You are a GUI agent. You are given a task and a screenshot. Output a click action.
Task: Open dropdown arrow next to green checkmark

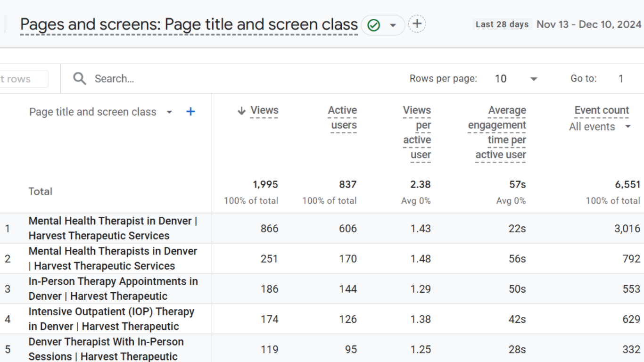click(393, 25)
